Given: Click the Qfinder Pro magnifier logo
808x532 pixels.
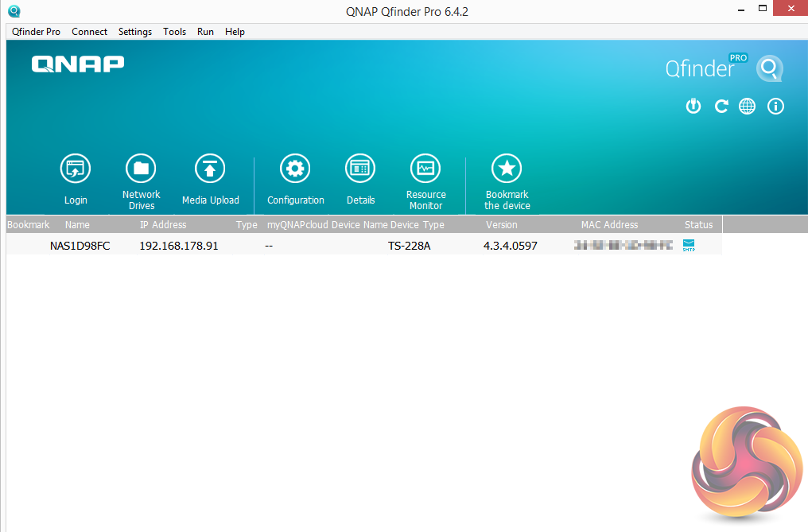Looking at the screenshot, I should click(x=770, y=68).
